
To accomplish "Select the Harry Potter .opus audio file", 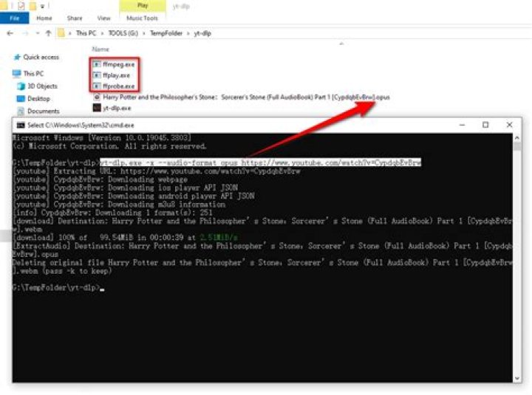I will [246, 97].
